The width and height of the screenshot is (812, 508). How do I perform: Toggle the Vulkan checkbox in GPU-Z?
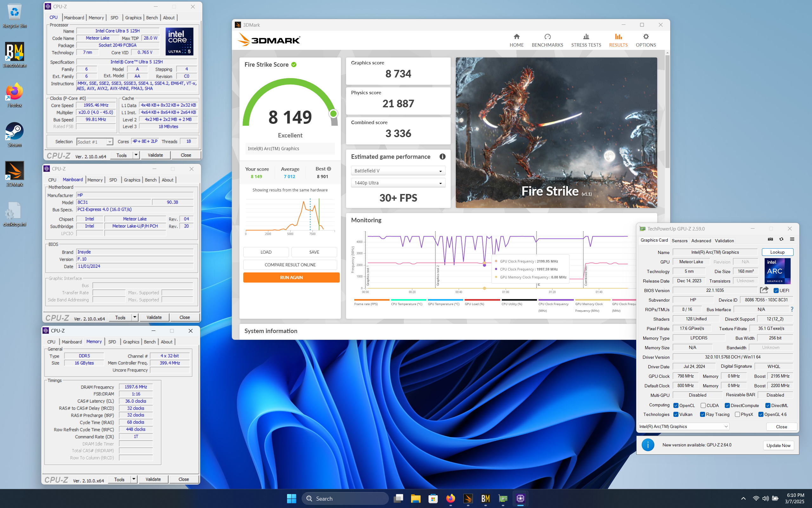click(x=676, y=414)
